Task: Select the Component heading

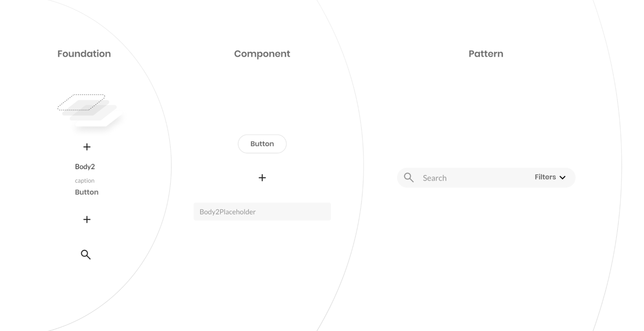Action: click(x=262, y=54)
